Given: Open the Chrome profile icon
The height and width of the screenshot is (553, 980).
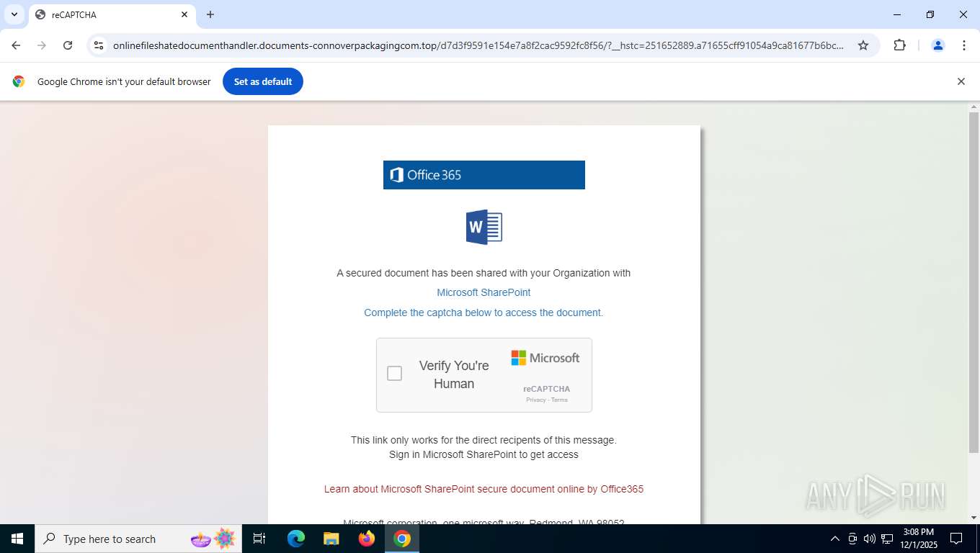Looking at the screenshot, I should click(x=938, y=45).
